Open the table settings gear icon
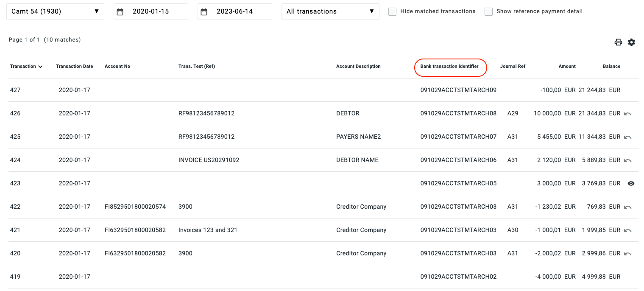 click(x=631, y=42)
